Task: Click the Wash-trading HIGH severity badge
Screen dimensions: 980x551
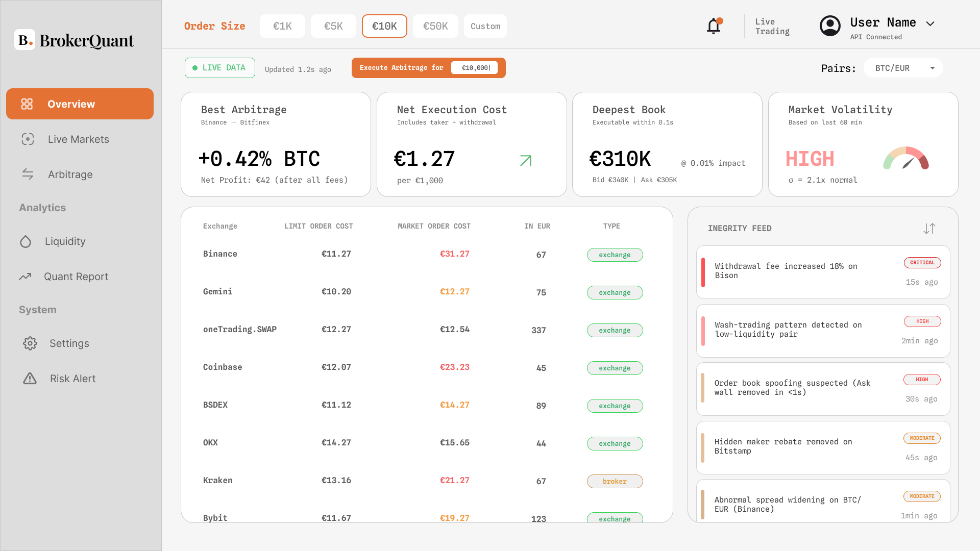Action: (922, 321)
